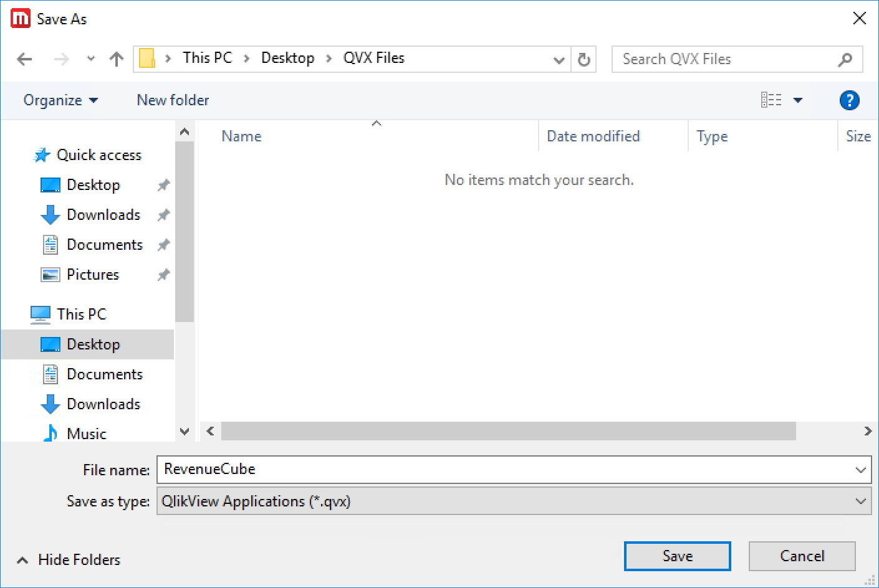Open the Recent locations dropdown arrow

tap(91, 59)
